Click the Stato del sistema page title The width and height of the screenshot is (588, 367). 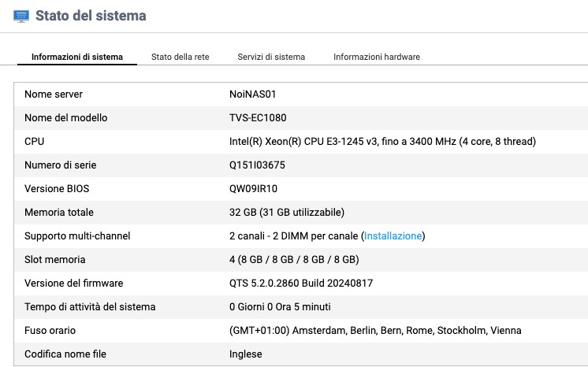91,15
